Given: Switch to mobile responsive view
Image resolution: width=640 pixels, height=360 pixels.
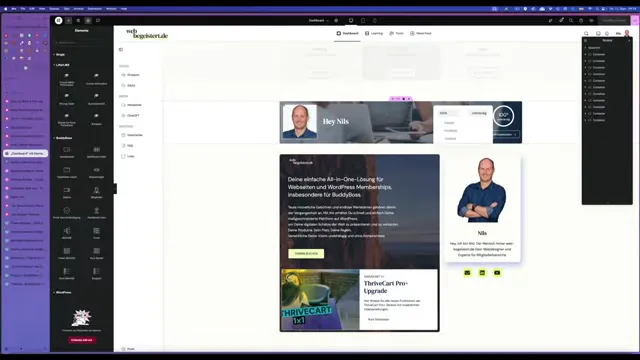Looking at the screenshot, I should coord(375,20).
